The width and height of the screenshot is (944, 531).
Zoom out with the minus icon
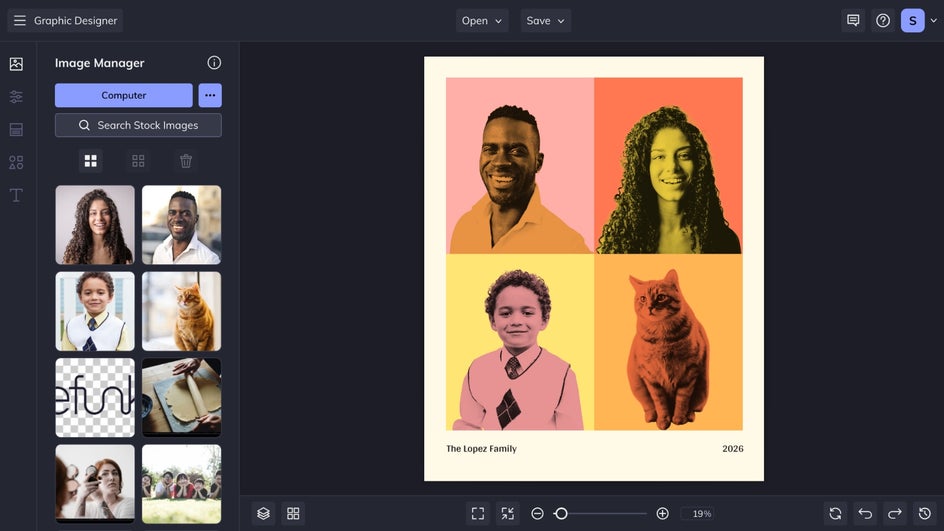538,514
